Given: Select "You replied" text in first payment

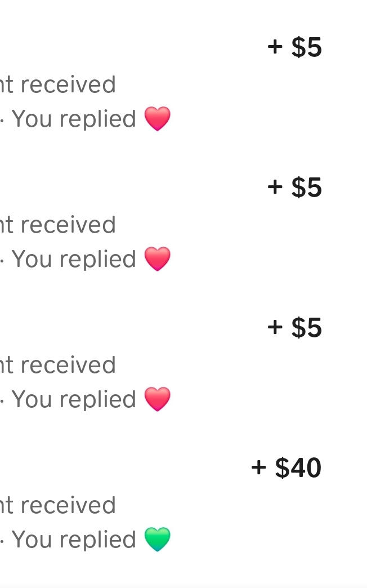Looking at the screenshot, I should point(74,119).
